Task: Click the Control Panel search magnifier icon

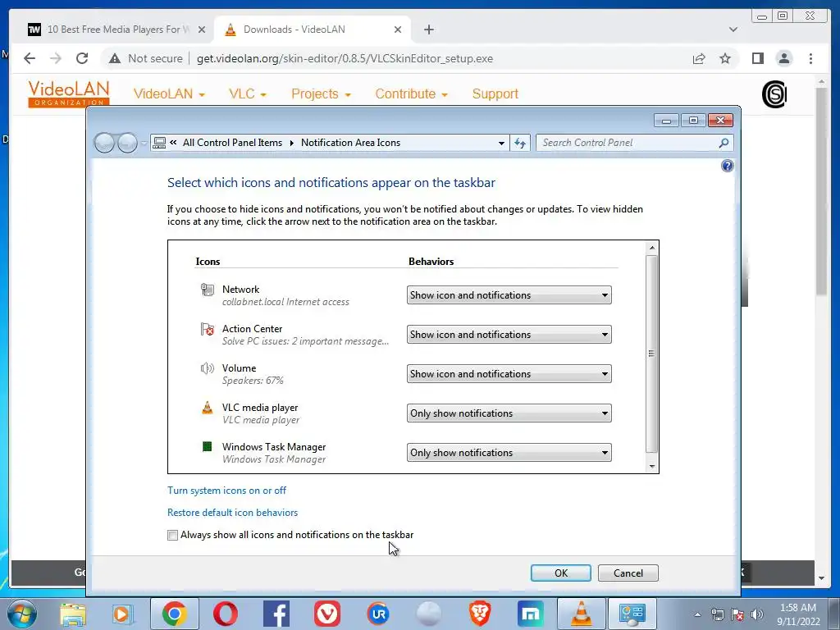Action: (724, 143)
